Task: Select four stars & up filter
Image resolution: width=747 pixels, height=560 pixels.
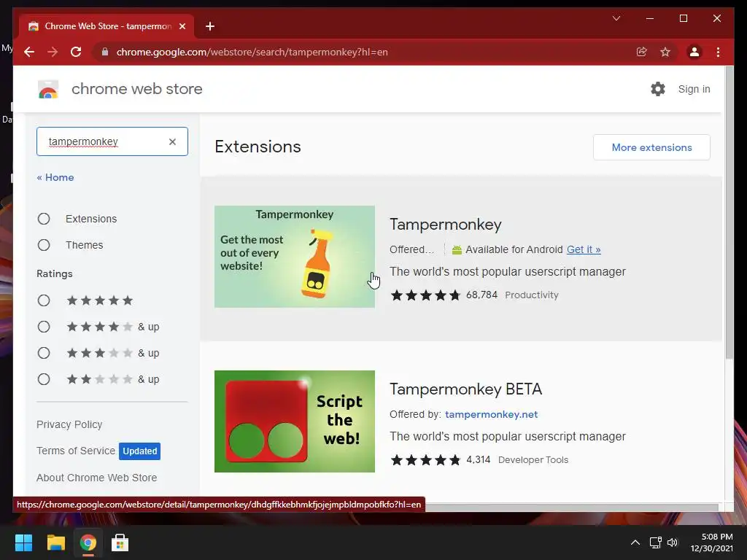Action: 44,327
